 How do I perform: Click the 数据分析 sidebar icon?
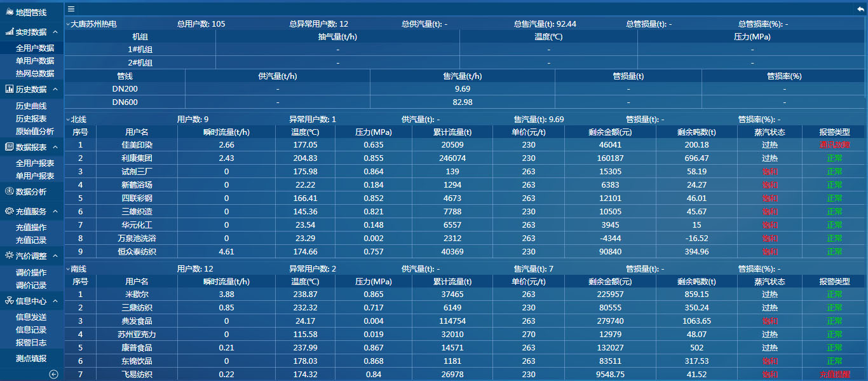[10, 191]
